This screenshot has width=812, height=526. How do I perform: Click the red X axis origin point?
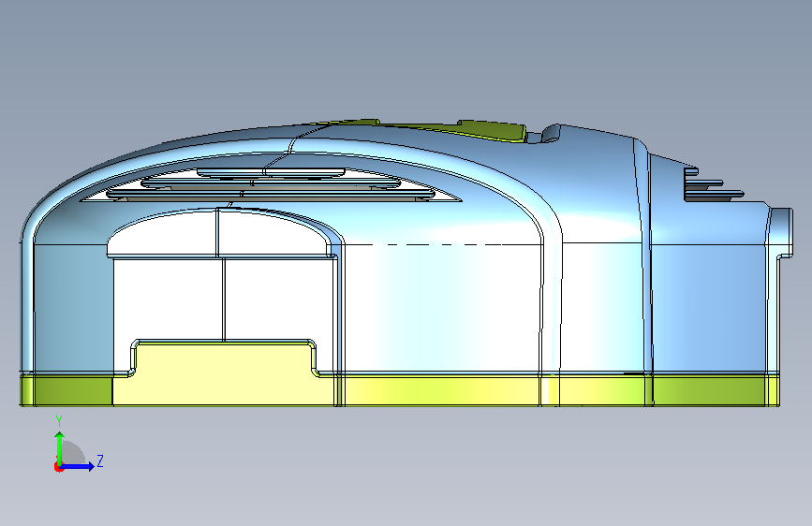58,467
